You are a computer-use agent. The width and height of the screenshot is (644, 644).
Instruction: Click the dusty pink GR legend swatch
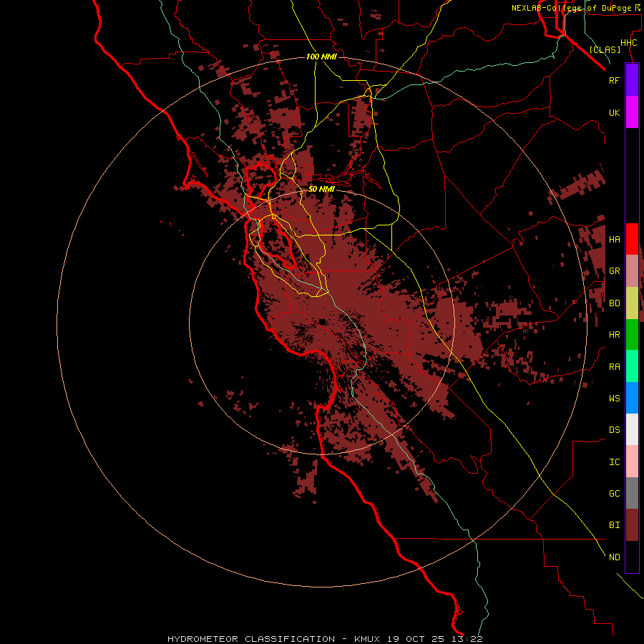[632, 271]
